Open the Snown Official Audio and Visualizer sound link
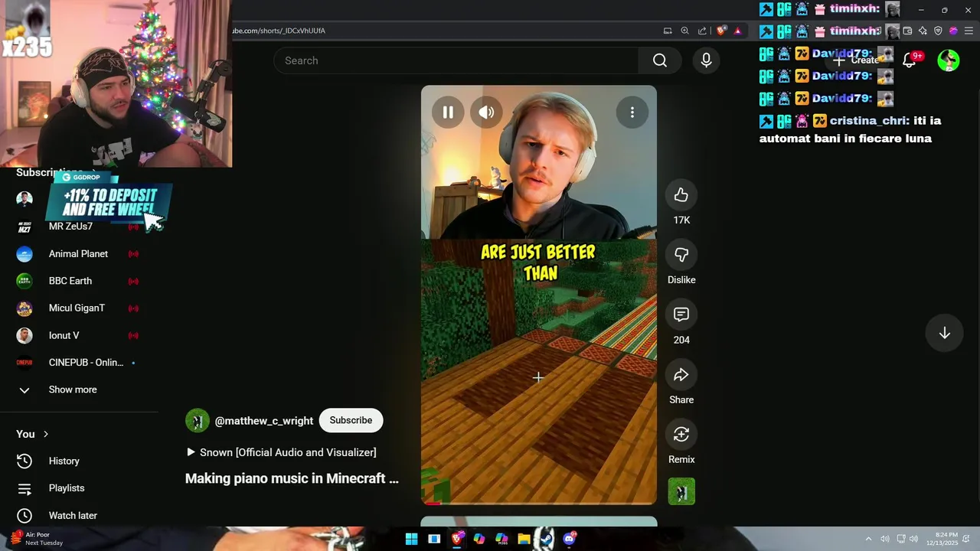The image size is (980, 551). 281,452
